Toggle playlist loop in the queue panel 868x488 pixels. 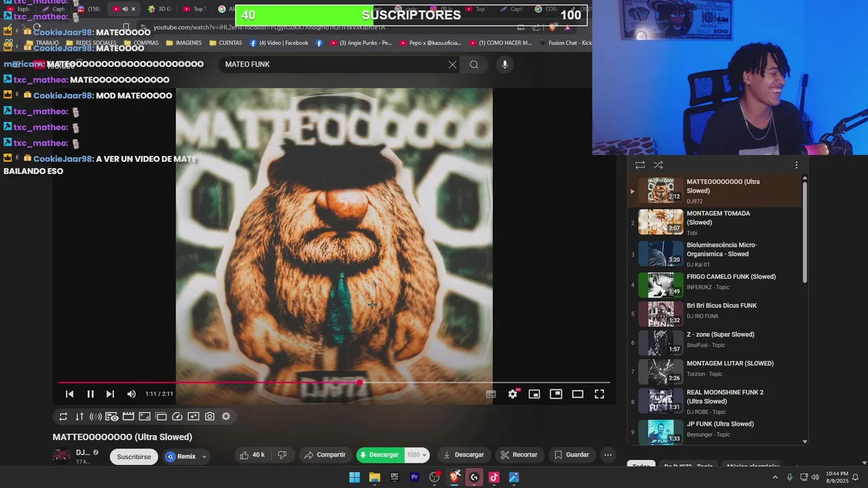639,165
